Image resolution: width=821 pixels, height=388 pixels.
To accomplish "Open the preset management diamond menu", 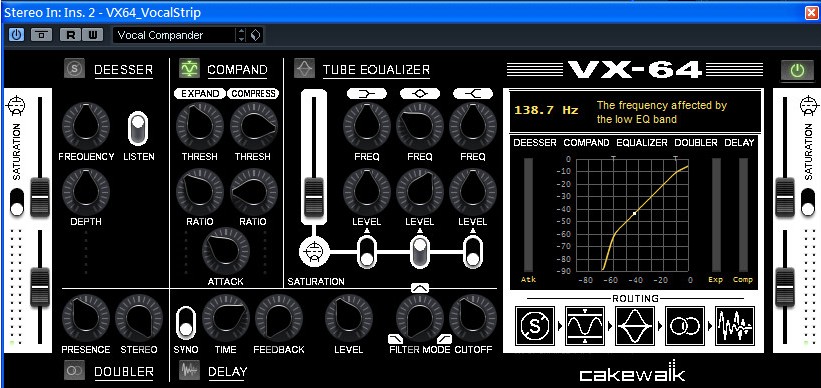I will pyautogui.click(x=255, y=35).
